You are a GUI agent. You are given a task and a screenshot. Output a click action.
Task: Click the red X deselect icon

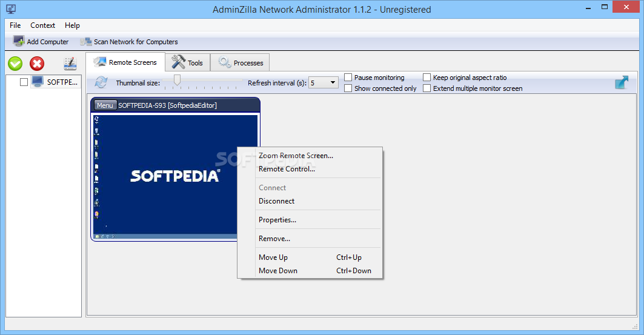pos(37,64)
